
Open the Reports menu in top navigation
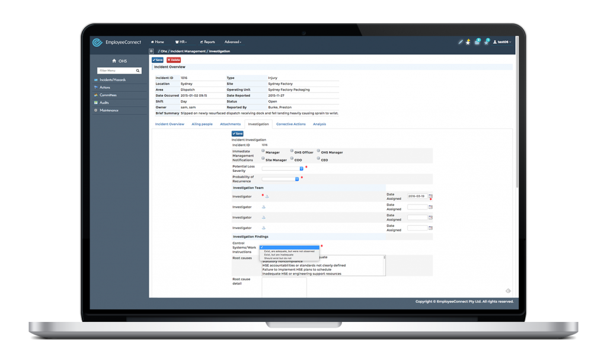coord(207,42)
